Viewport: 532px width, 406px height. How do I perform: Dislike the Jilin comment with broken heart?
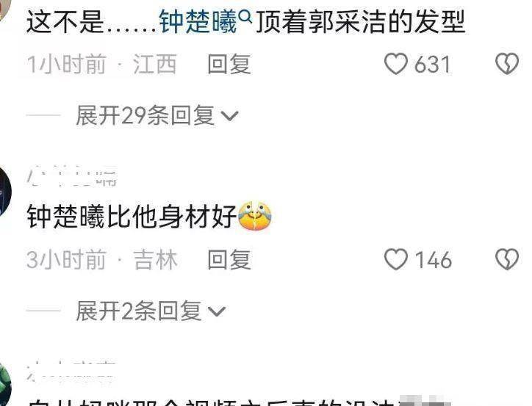(507, 259)
